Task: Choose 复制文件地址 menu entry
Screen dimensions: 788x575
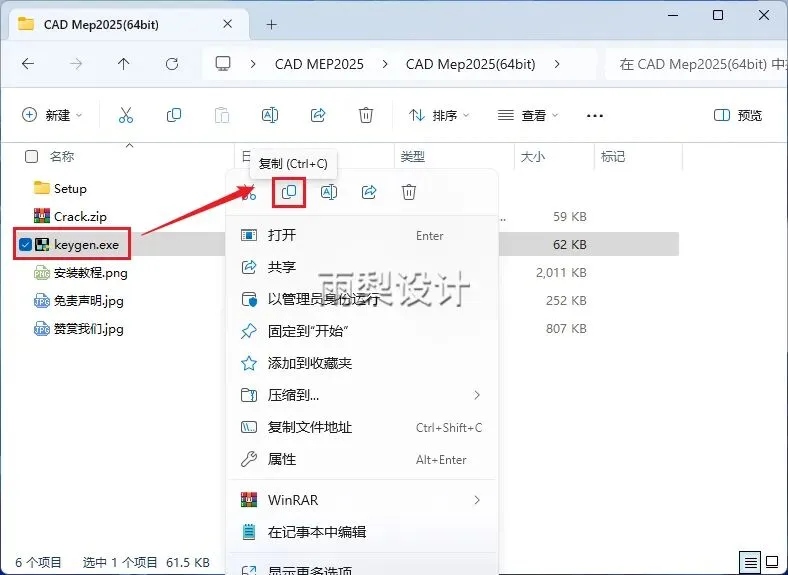Action: [362, 427]
